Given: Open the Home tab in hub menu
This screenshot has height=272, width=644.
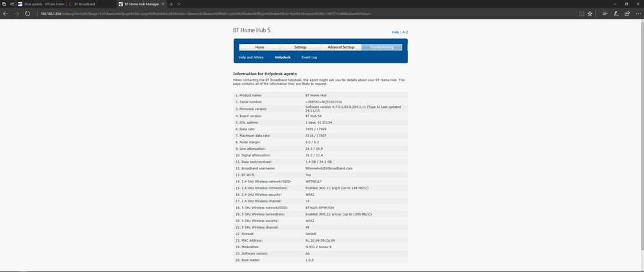Looking at the screenshot, I should click(x=259, y=47).
